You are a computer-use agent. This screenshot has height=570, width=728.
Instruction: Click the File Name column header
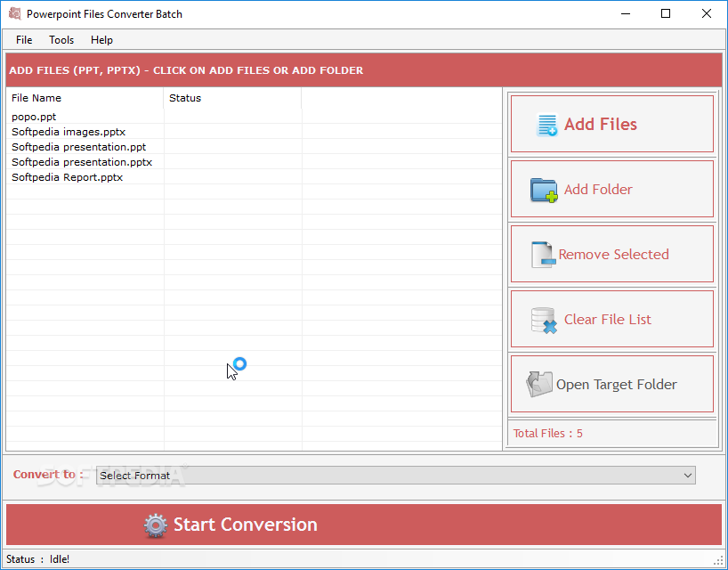coord(85,98)
